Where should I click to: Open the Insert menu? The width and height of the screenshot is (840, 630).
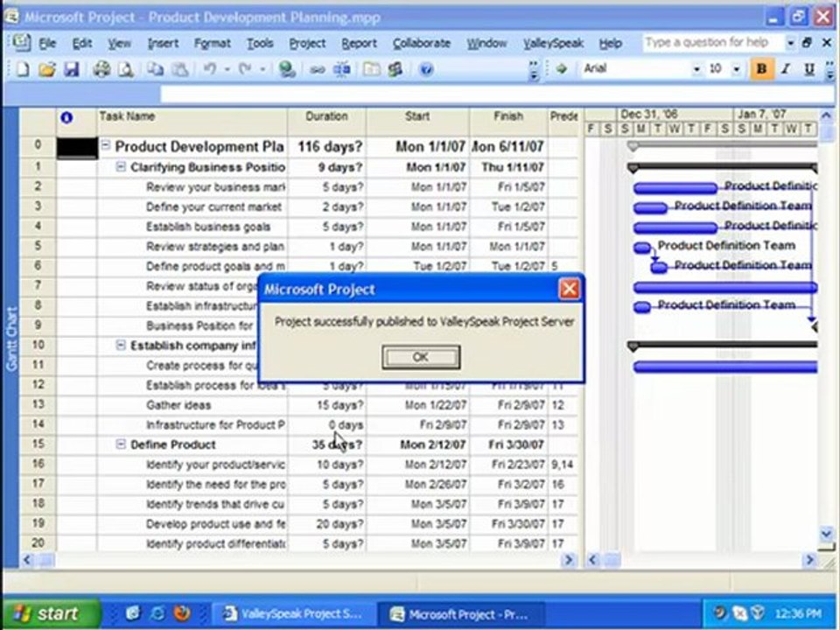pyautogui.click(x=163, y=44)
